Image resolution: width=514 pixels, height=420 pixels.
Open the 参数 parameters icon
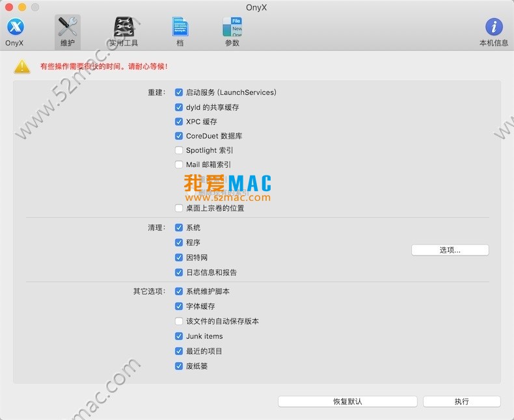[232, 32]
